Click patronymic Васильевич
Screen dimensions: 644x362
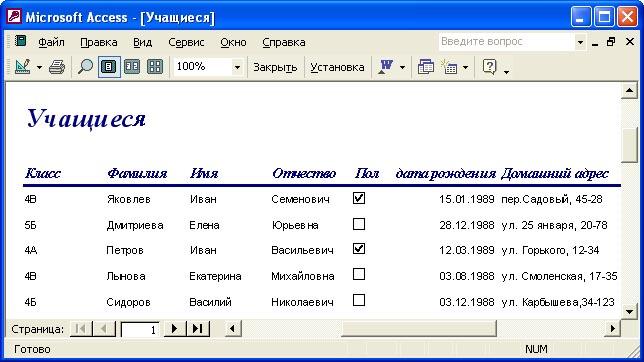click(302, 250)
